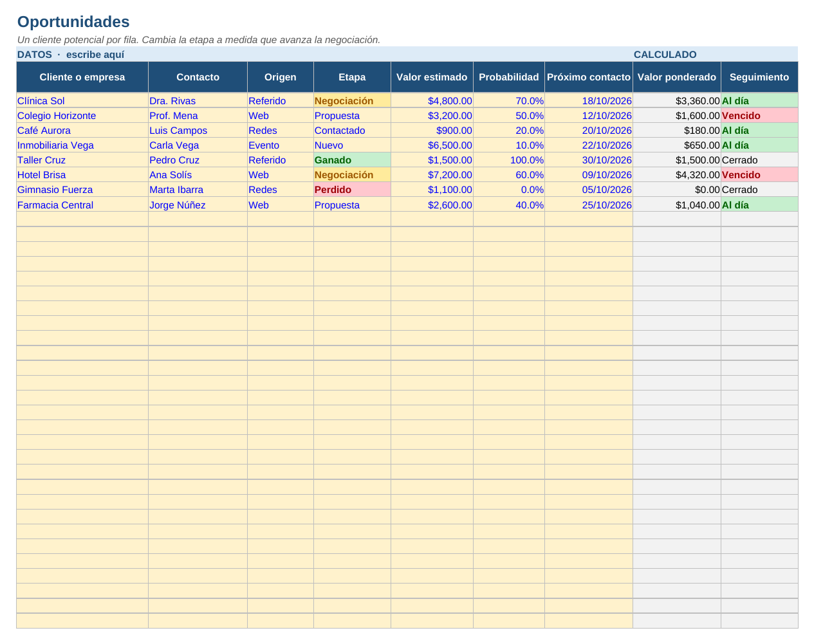The width and height of the screenshot is (814, 644).
Task: Select the '$6,500.00' estimated value cell
Action: [432, 145]
